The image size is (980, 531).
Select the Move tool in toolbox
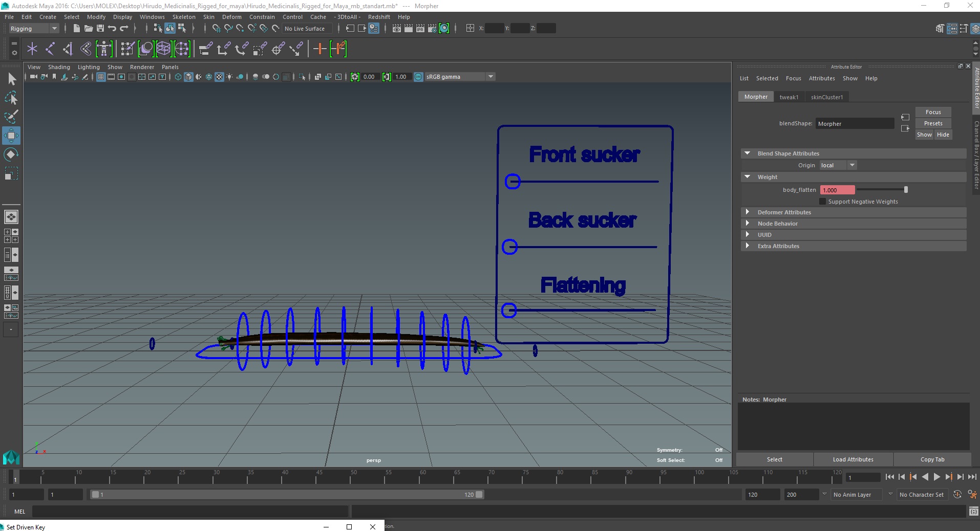[x=11, y=136]
